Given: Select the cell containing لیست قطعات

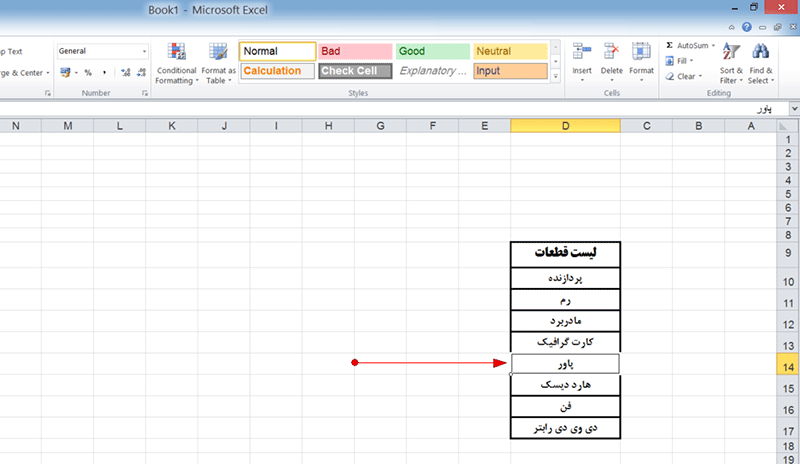Looking at the screenshot, I should [565, 254].
